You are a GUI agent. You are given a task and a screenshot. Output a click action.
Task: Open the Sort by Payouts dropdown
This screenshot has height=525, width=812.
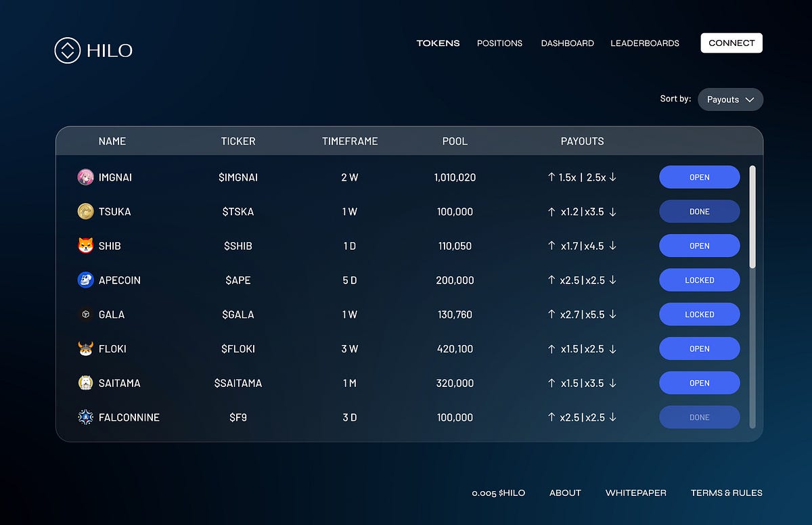[730, 99]
